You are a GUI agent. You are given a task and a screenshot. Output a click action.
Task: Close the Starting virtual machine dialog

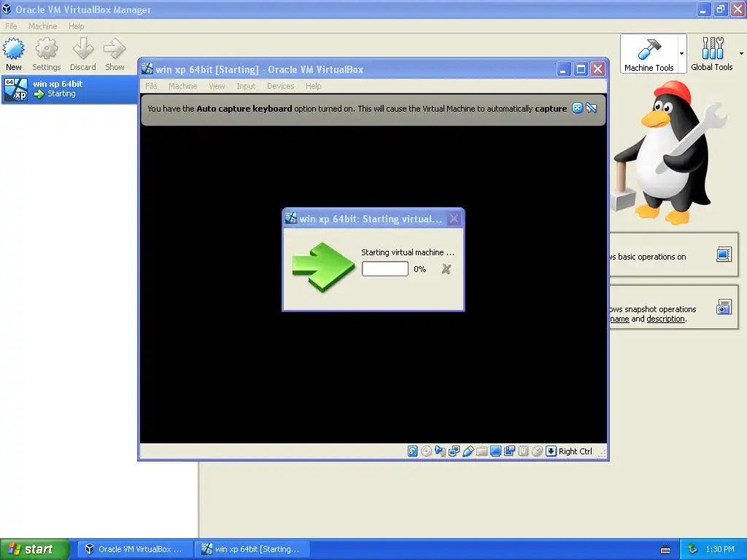point(454,219)
